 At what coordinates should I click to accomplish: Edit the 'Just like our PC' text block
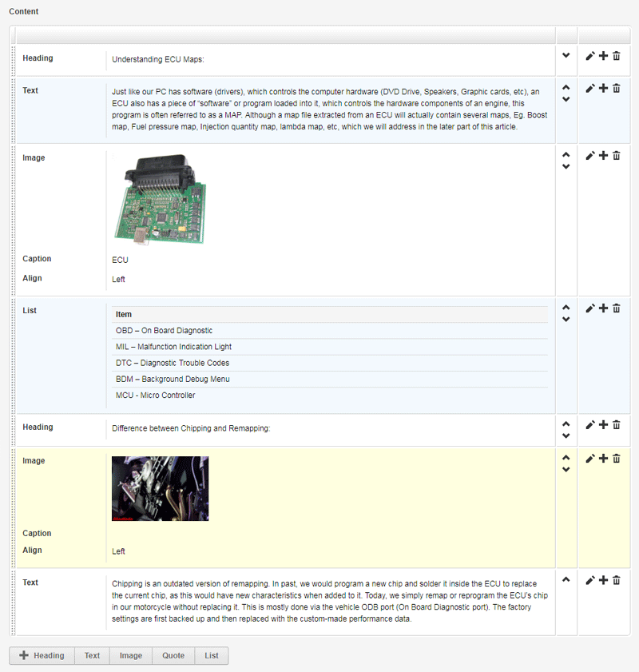(x=590, y=88)
